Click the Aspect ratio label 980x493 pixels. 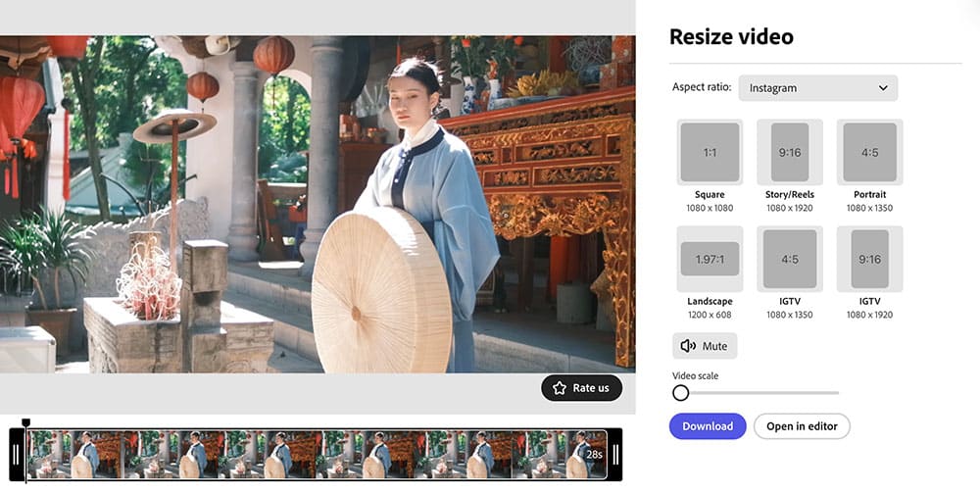[702, 87]
